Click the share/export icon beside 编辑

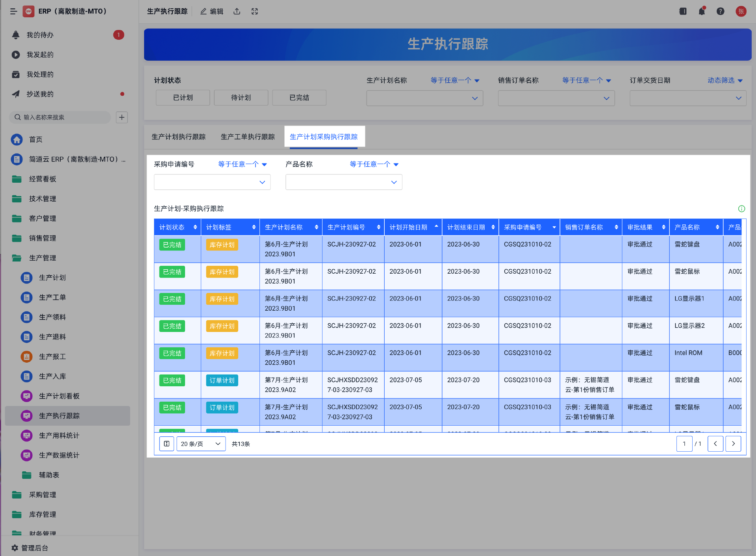coord(237,11)
